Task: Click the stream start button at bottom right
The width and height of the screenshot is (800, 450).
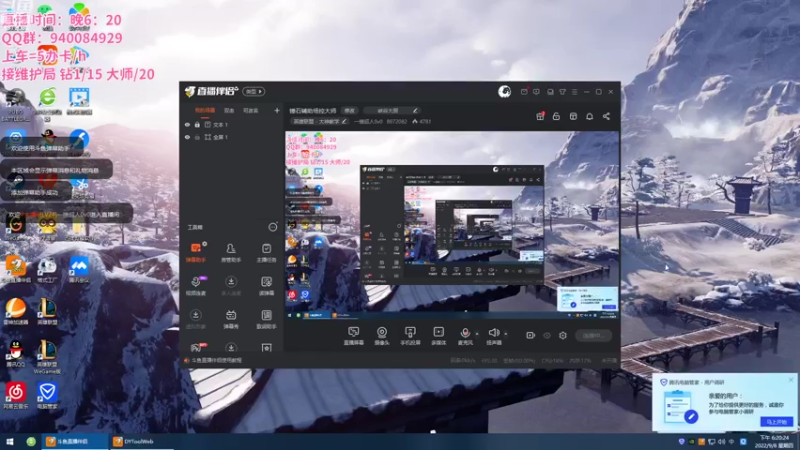Action: (593, 335)
